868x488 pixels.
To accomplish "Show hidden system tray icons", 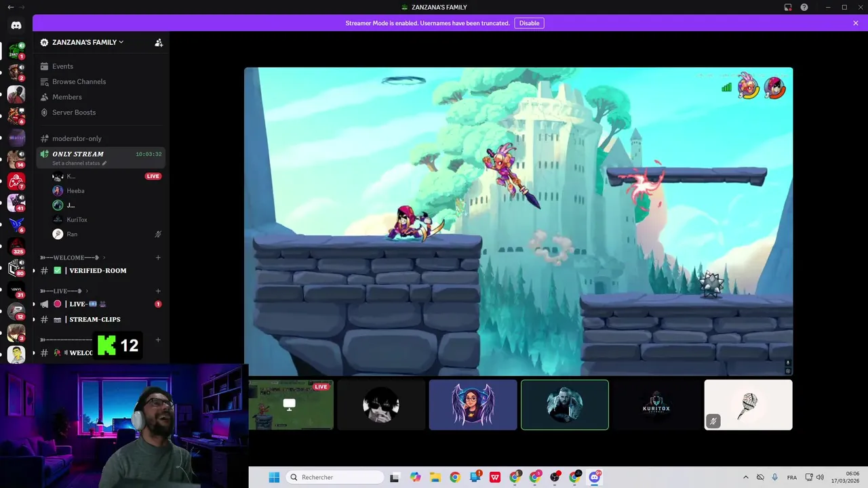I will pos(746,477).
